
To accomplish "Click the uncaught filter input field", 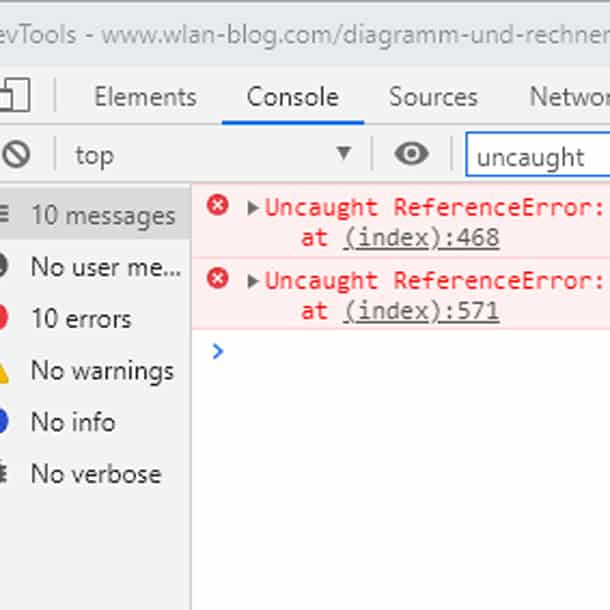I will pyautogui.click(x=538, y=154).
